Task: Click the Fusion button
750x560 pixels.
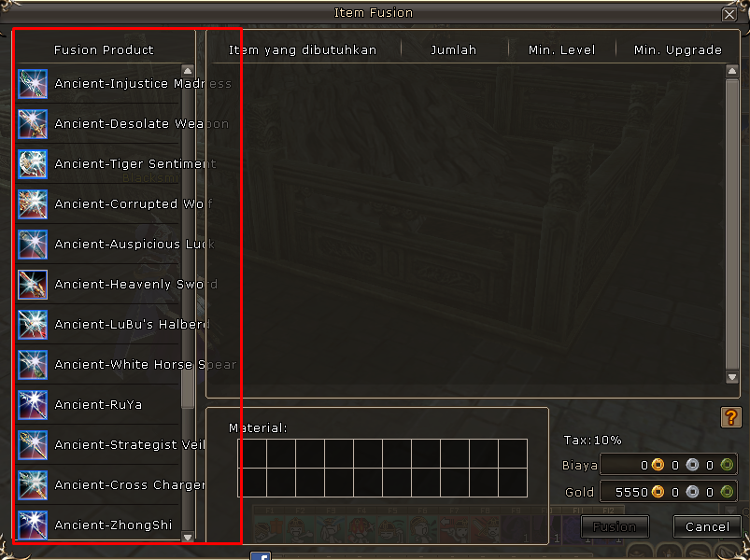Action: pos(615,526)
